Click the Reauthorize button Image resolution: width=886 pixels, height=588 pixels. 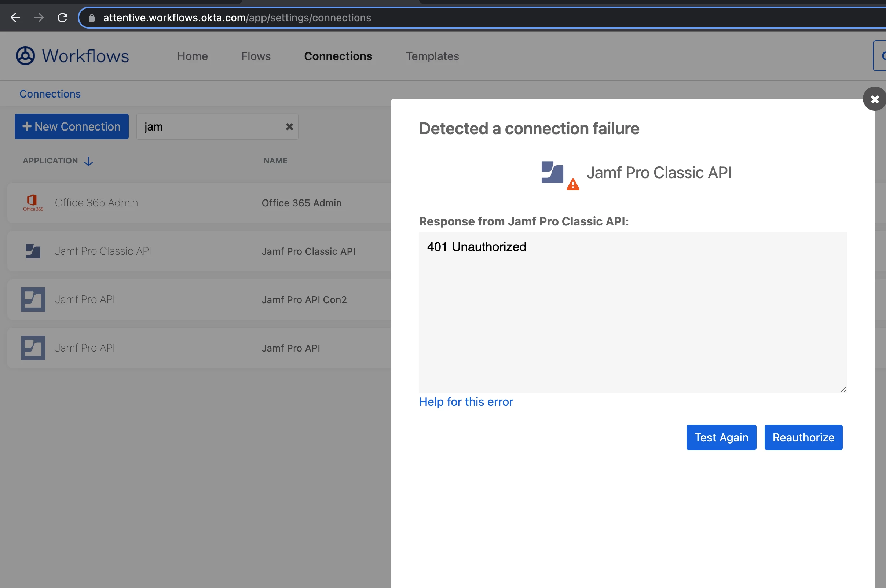click(803, 438)
